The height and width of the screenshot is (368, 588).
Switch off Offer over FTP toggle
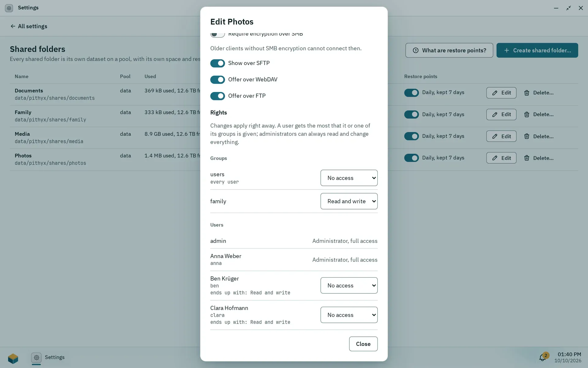[217, 96]
